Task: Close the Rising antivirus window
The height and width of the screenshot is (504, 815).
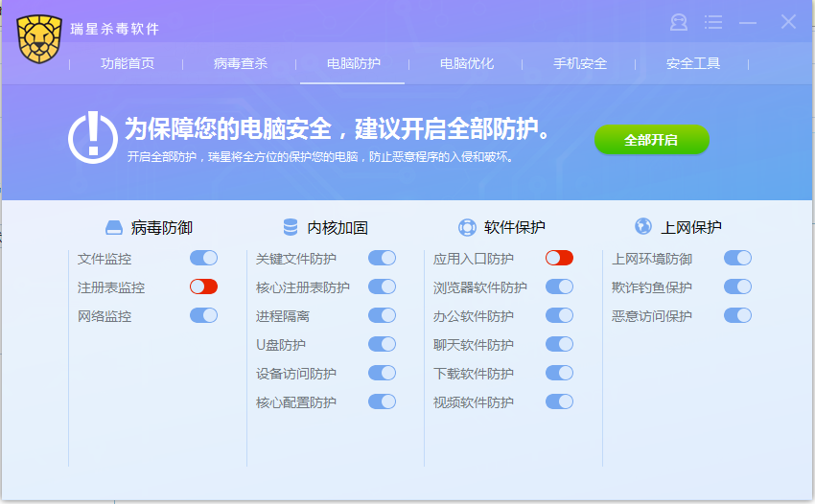Action: pos(788,22)
